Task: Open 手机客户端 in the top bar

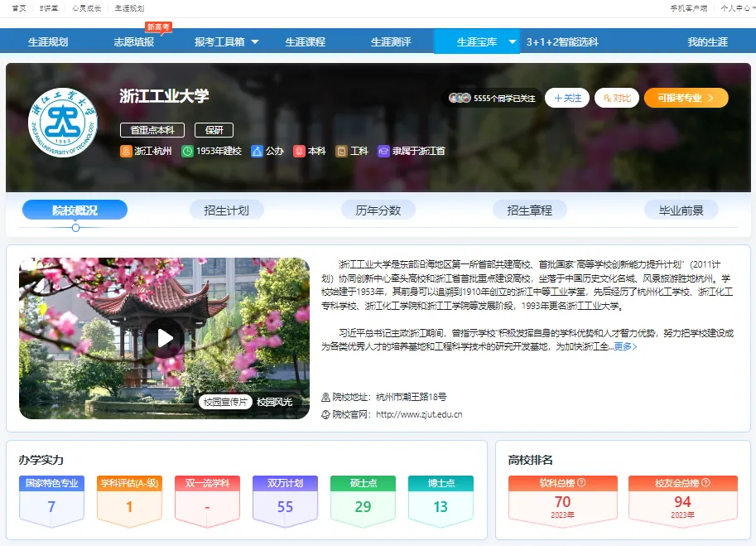Action: (689, 8)
